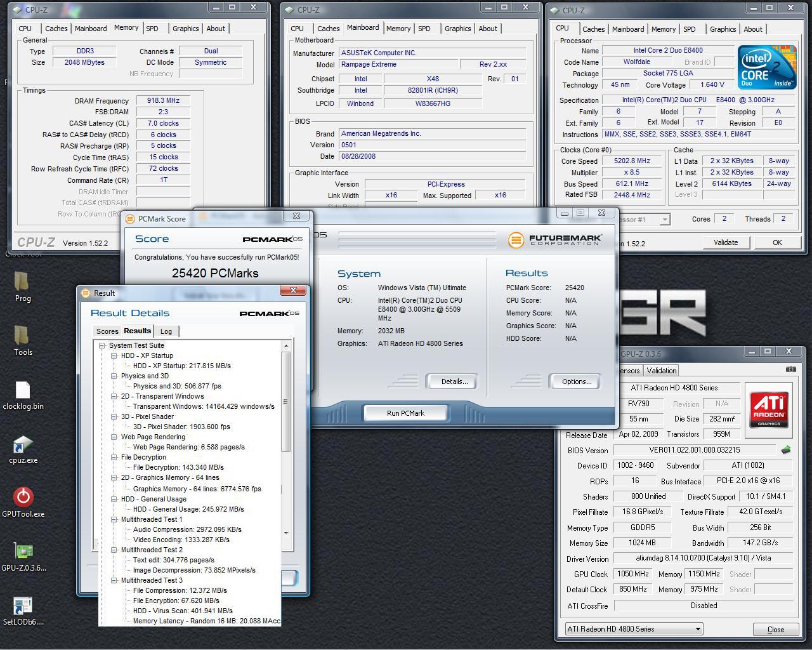Collapse the Physics and 3D node
The width and height of the screenshot is (812, 650).
pyautogui.click(x=114, y=376)
